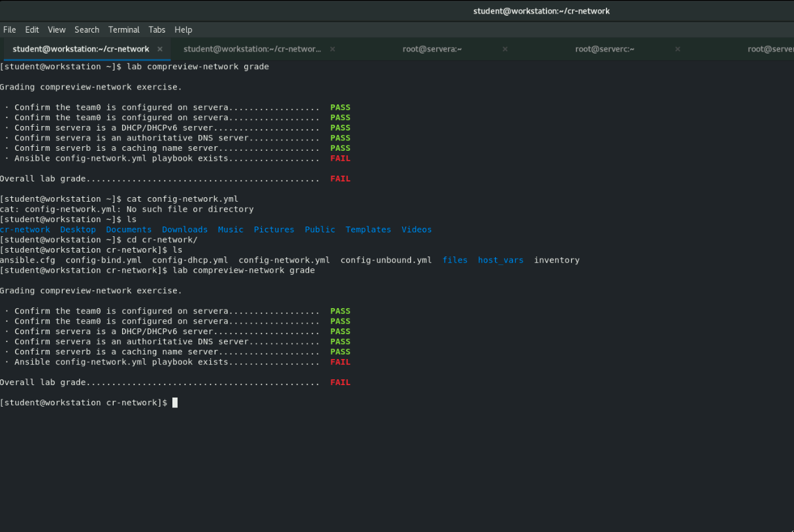Click the window title bar text
794x532 pixels.
[x=541, y=11]
